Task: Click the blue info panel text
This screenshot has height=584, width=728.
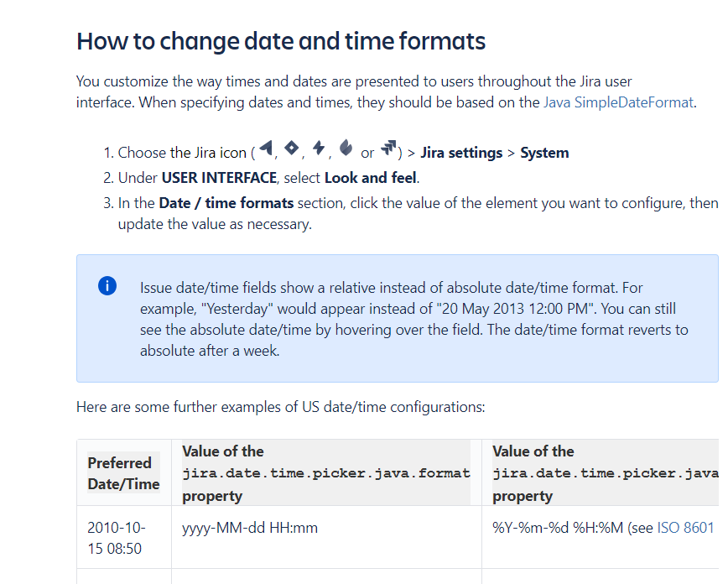Action: pyautogui.click(x=414, y=319)
